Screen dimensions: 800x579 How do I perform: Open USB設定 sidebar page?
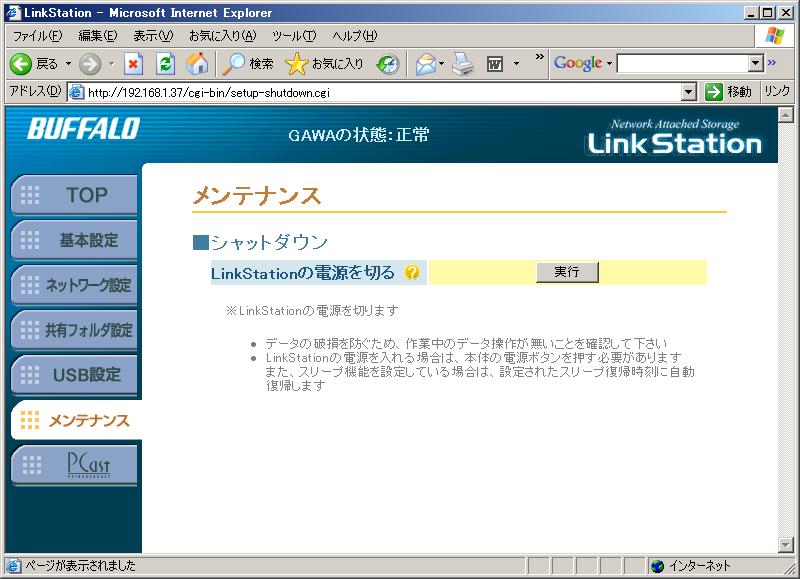74,374
